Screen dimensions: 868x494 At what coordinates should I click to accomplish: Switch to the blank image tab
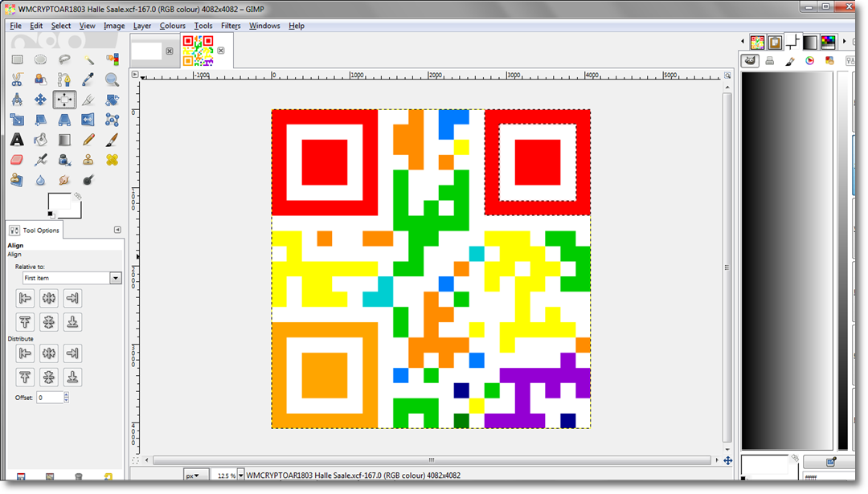(147, 51)
